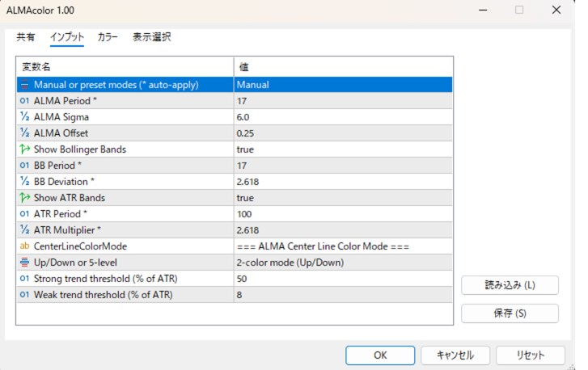Select the 'CenterLineColorMode' row label
588x370 pixels.
(80, 246)
